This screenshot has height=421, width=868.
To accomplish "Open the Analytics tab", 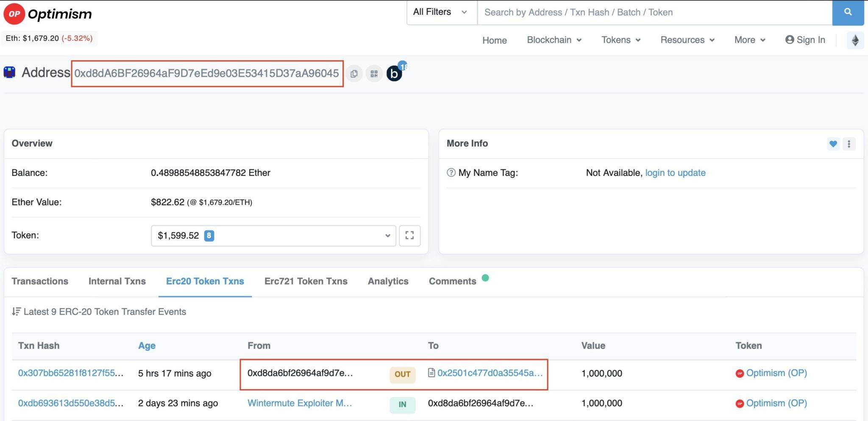I will pos(388,281).
